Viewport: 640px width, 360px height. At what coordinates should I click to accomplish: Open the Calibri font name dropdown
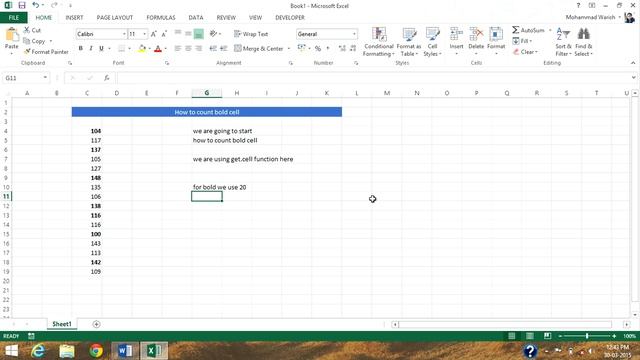pyautogui.click(x=124, y=34)
